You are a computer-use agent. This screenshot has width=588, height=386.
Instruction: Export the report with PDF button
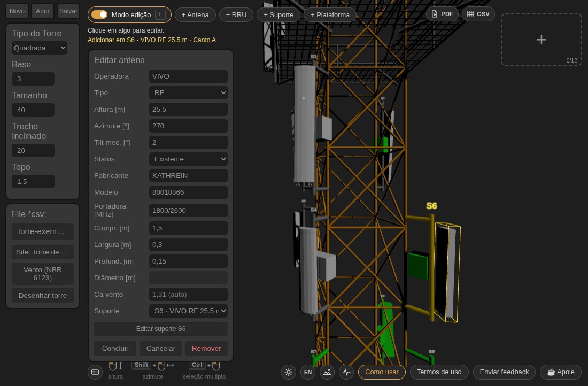coord(442,14)
